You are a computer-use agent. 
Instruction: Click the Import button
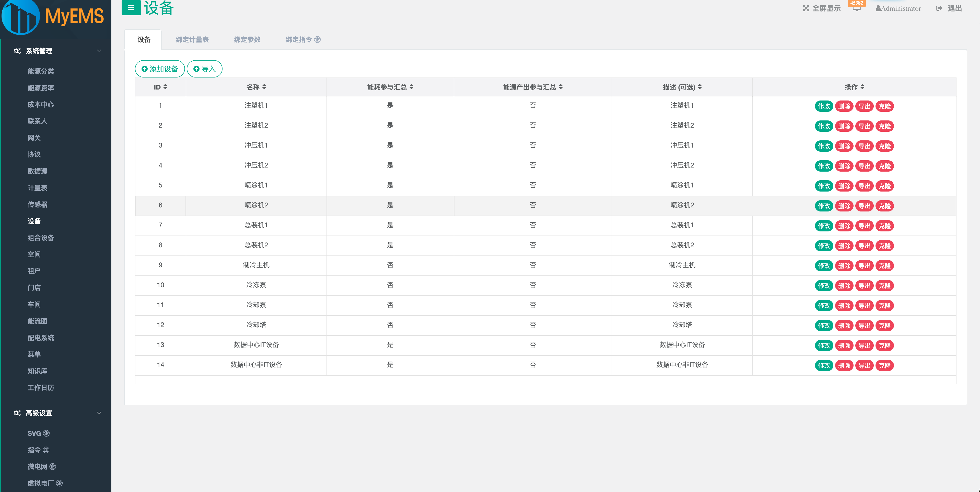tap(204, 69)
